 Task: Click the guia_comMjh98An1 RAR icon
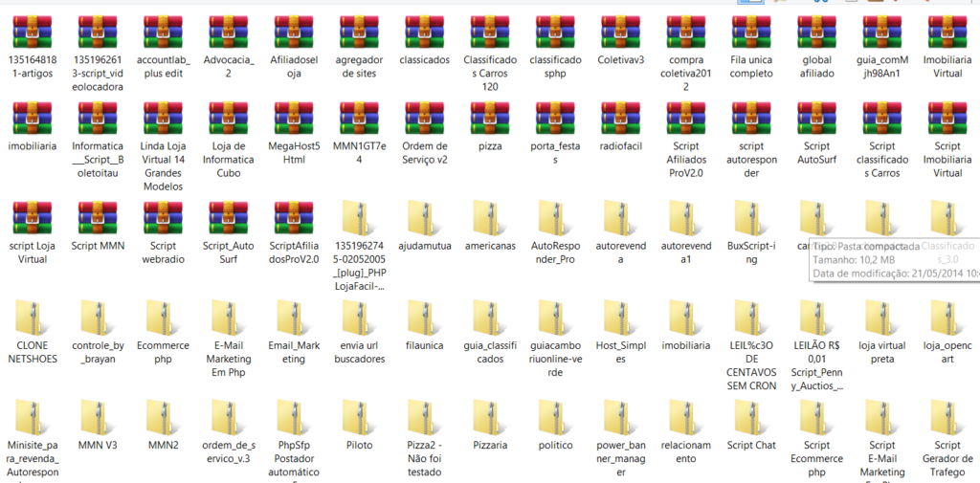tap(881, 32)
